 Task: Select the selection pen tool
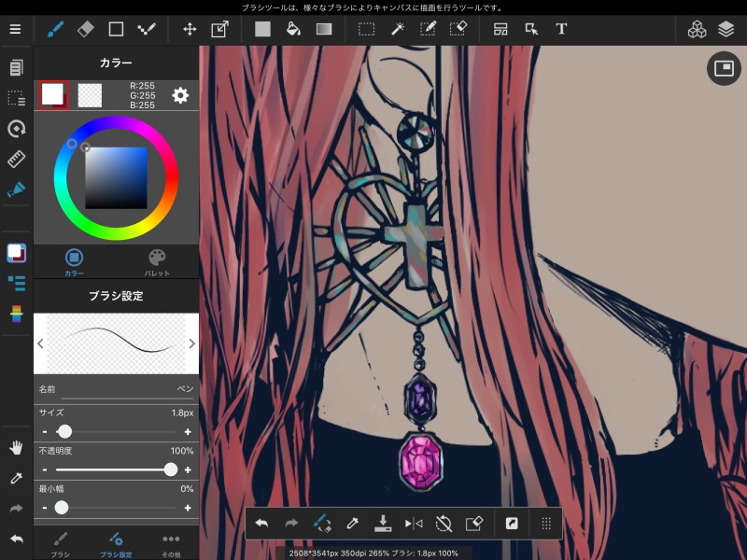[x=428, y=29]
